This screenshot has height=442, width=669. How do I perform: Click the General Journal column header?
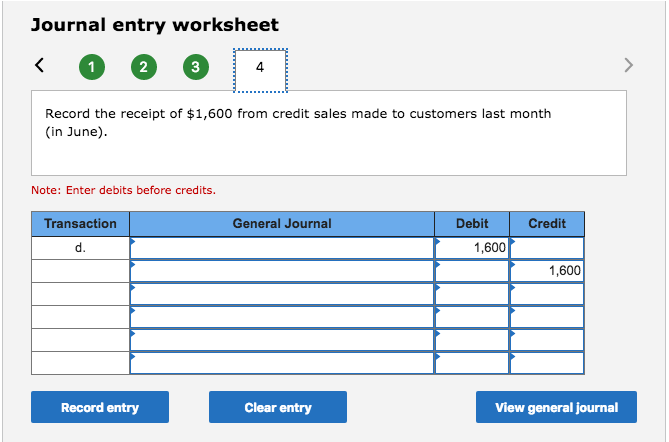(x=282, y=224)
